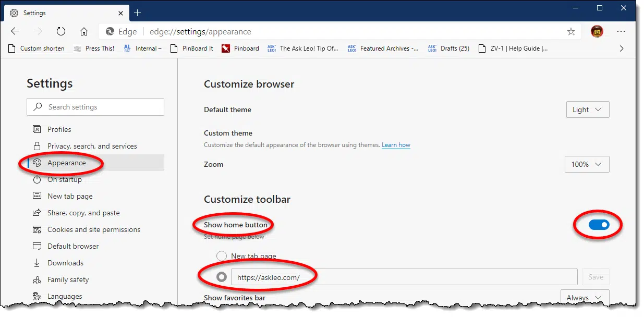The height and width of the screenshot is (317, 644).
Task: Open Custom shorten bookmark
Action: coord(37,48)
